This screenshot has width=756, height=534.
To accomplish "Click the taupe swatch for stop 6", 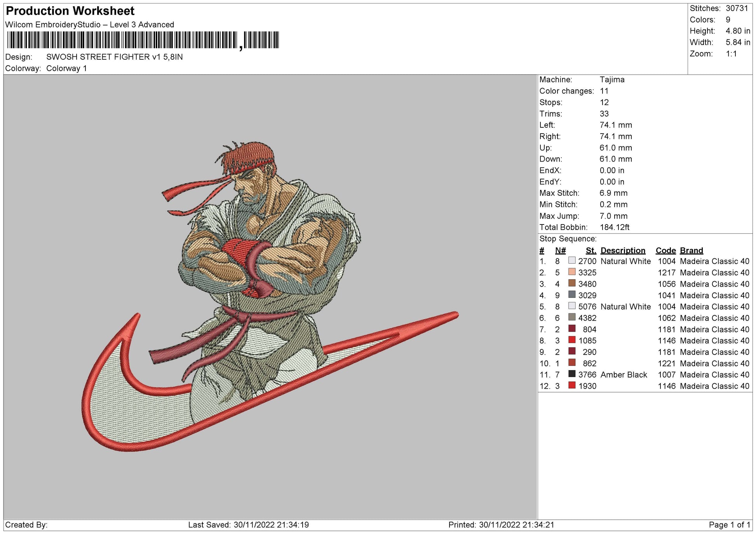I will pos(571,317).
